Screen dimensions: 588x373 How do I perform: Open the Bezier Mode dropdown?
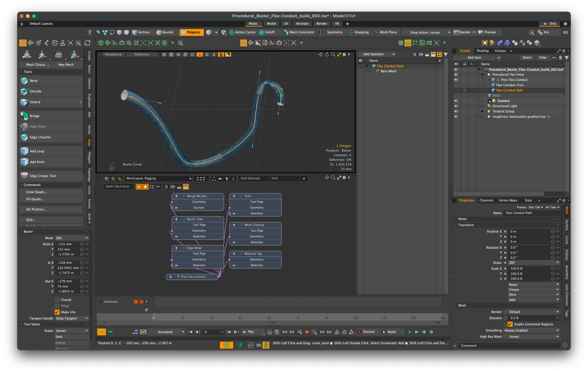coord(72,238)
